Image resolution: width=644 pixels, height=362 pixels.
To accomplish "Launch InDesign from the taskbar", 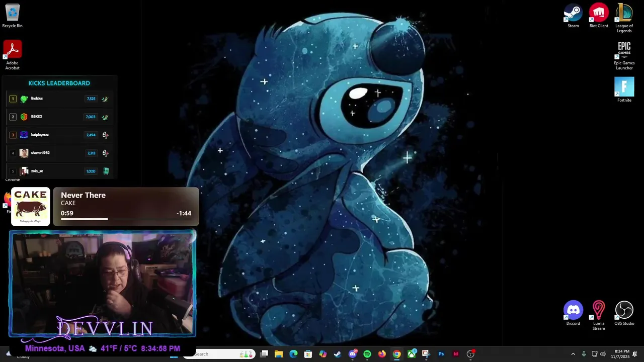I will pyautogui.click(x=456, y=354).
